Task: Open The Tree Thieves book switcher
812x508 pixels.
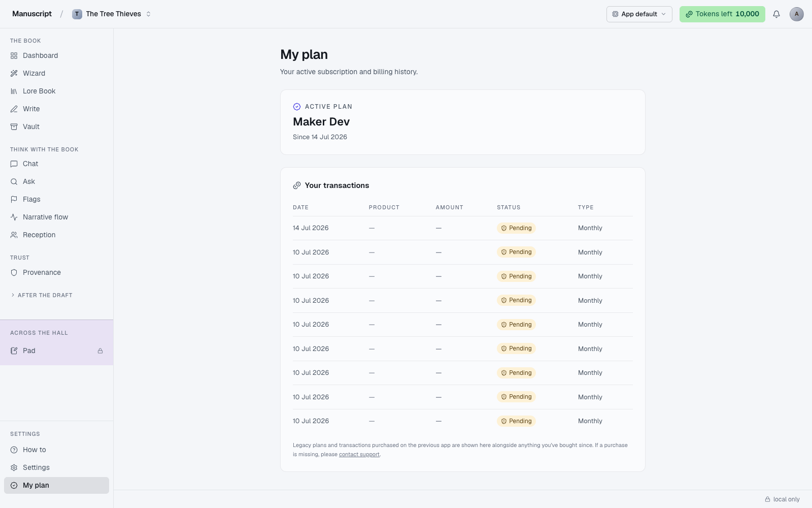Action: point(112,14)
